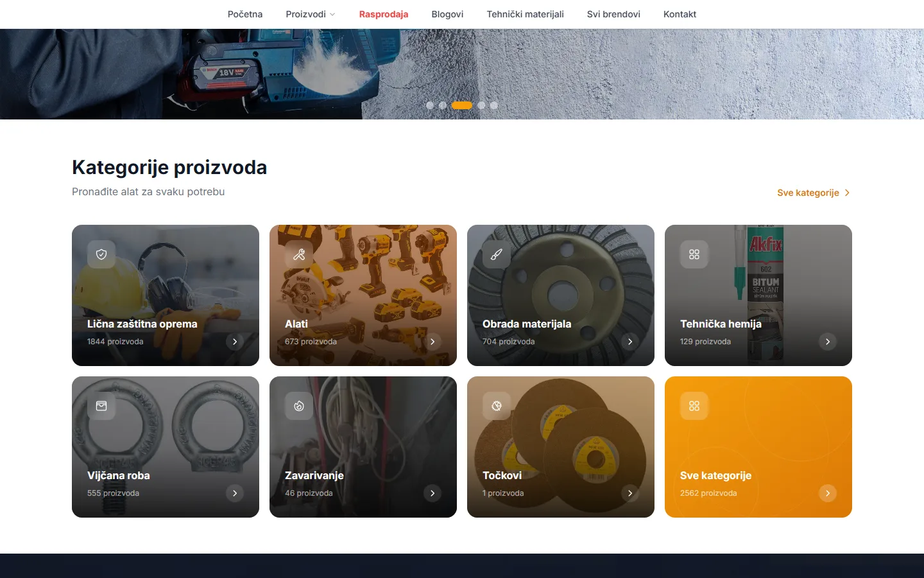924x578 pixels.
Task: Click the arrow button on orange Sve kategorije card
Action: coord(828,493)
